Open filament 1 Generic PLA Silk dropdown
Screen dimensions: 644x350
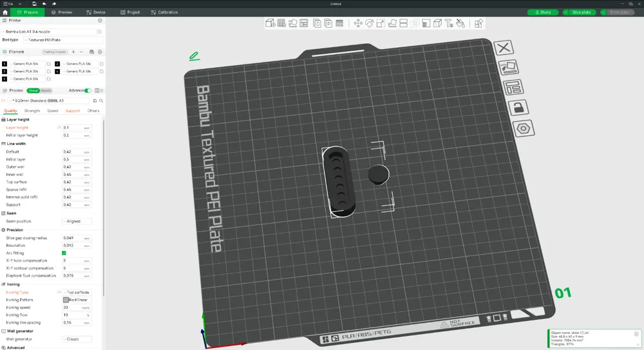click(27, 64)
